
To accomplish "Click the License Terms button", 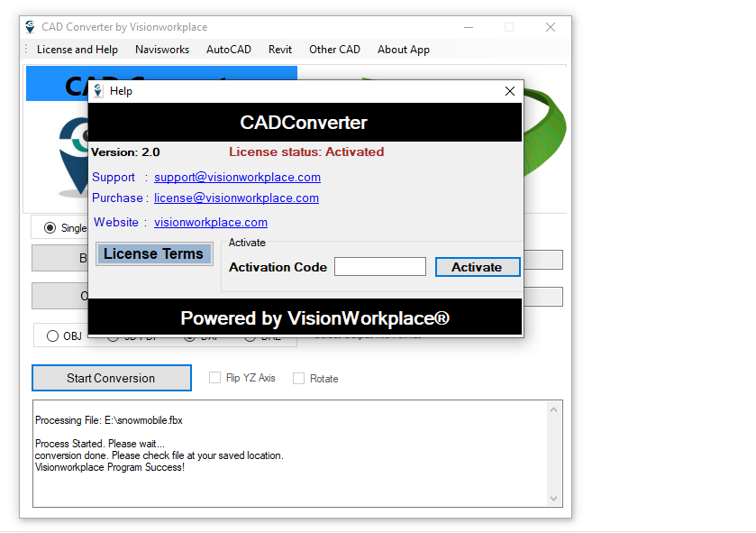I will [x=154, y=253].
